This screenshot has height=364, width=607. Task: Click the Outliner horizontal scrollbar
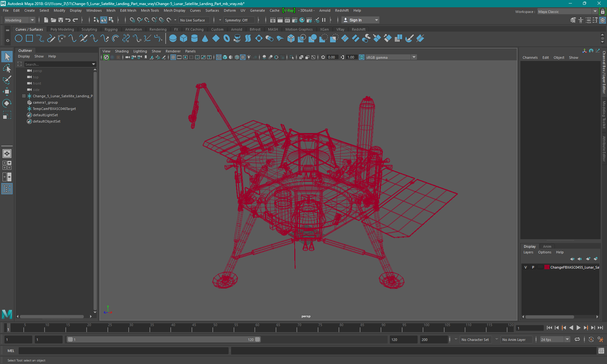tap(52, 316)
